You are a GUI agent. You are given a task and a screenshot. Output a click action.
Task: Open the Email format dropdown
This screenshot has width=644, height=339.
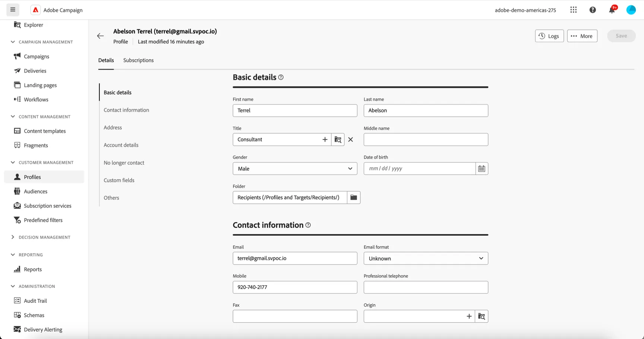pyautogui.click(x=426, y=258)
